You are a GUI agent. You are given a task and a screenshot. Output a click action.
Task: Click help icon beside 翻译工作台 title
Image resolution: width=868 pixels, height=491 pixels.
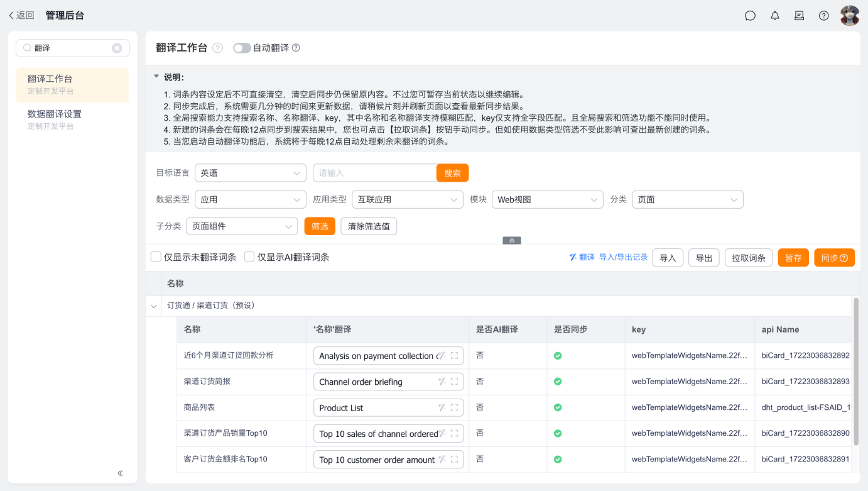point(217,48)
